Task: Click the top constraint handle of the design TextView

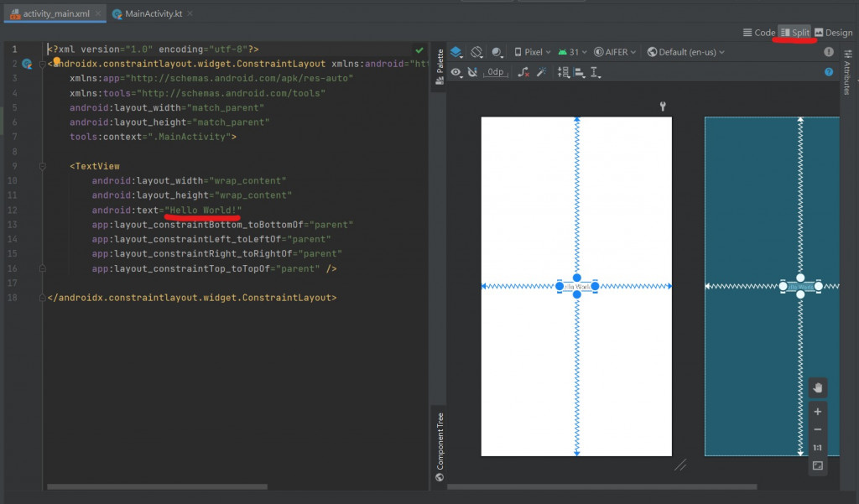Action: [577, 278]
